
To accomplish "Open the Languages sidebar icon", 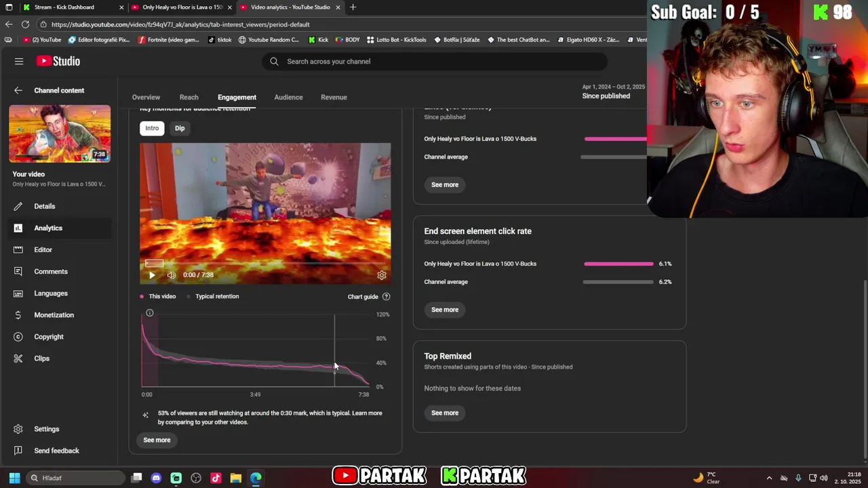I will point(18,293).
